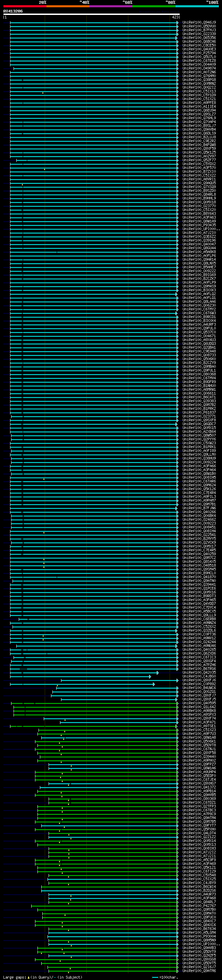Open the UniRef100_P25794 hit link
Image resolution: width=222 pixels, height=980 pixels.
(x=199, y=53)
